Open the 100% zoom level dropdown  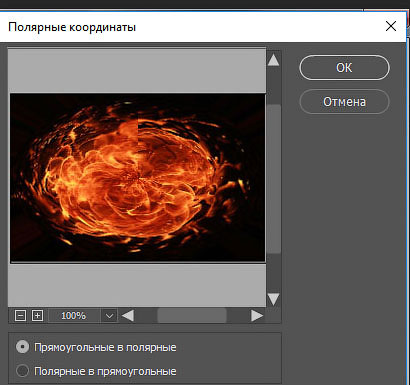[109, 316]
